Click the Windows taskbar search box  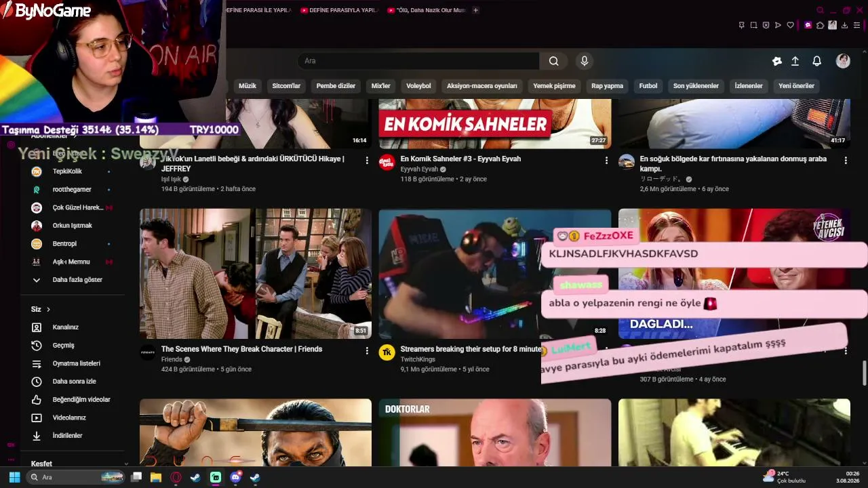tap(76, 477)
